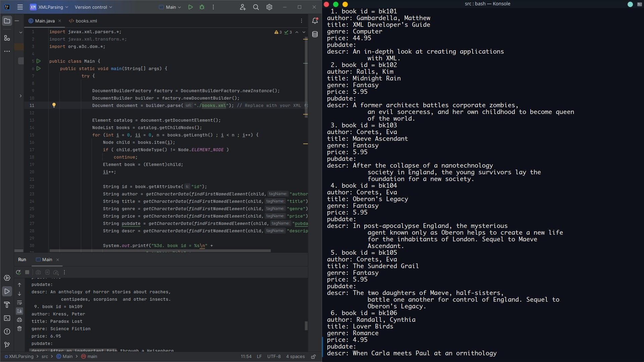Viewport: 644px width, 362px height.
Task: Select the Main tab in the Run panel
Action: 47,259
